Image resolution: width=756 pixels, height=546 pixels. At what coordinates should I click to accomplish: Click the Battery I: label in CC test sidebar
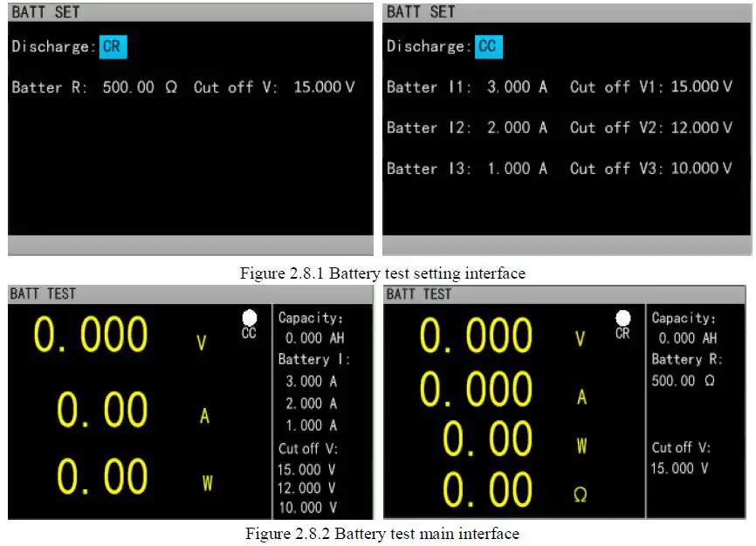click(313, 359)
